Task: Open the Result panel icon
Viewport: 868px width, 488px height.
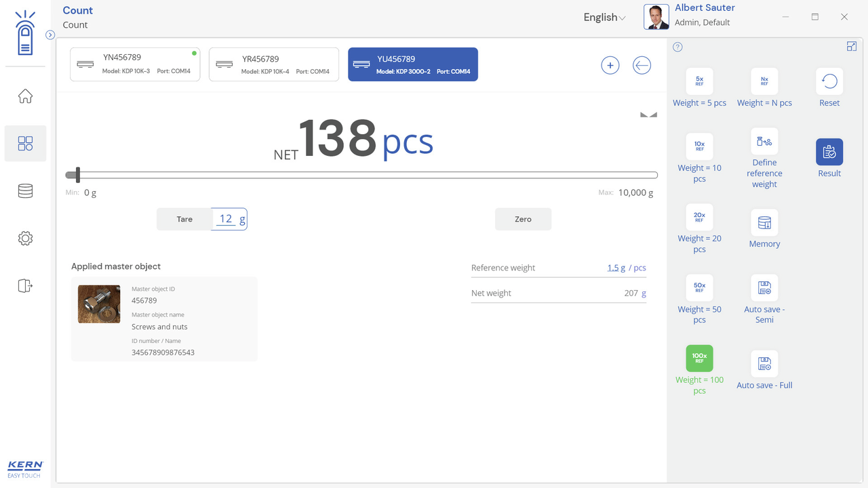Action: (x=829, y=152)
